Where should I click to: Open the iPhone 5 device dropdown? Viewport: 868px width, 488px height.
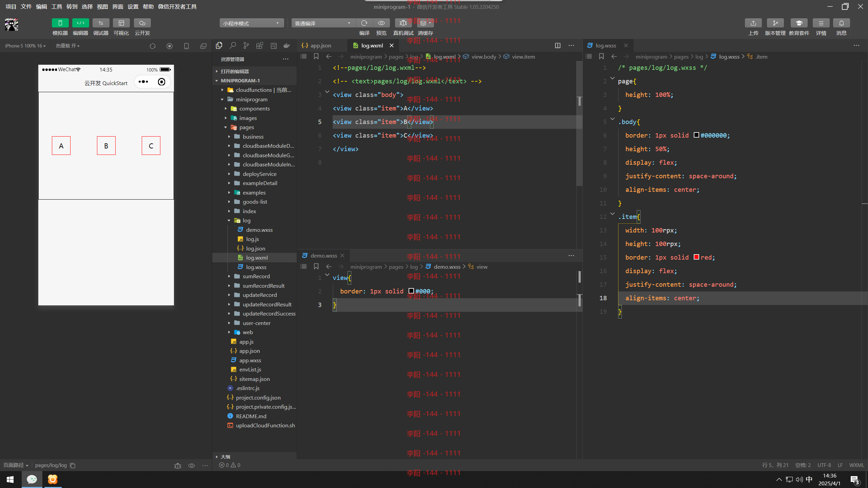pyautogui.click(x=25, y=46)
